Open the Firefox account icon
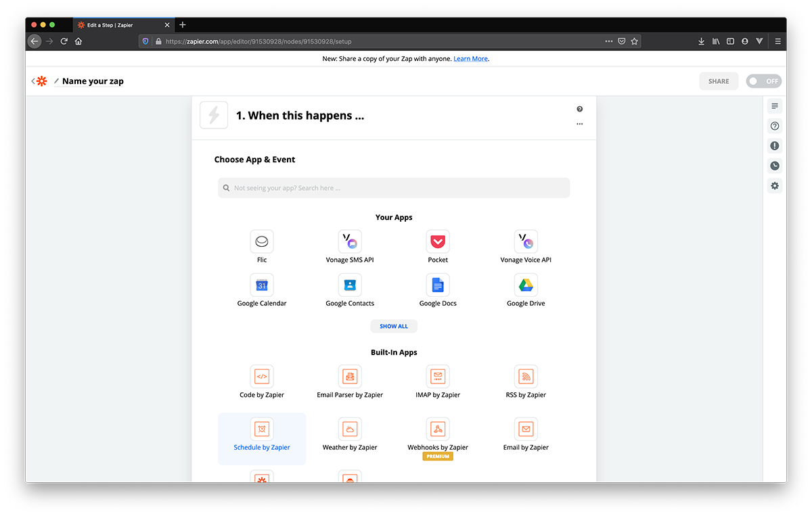The height and width of the screenshot is (516, 812). (745, 41)
